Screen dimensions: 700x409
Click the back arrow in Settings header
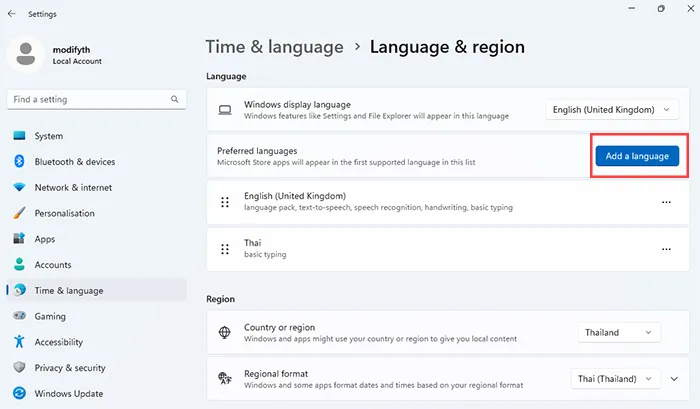pyautogui.click(x=12, y=14)
